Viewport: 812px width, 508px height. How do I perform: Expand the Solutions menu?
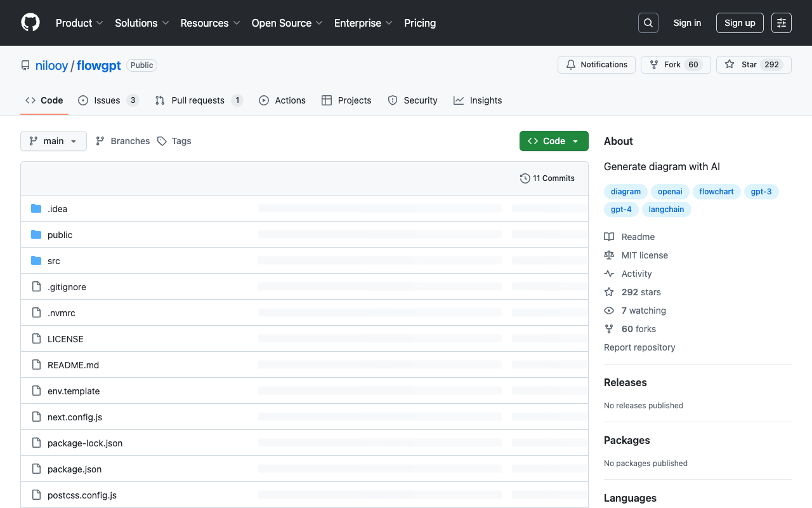(141, 23)
